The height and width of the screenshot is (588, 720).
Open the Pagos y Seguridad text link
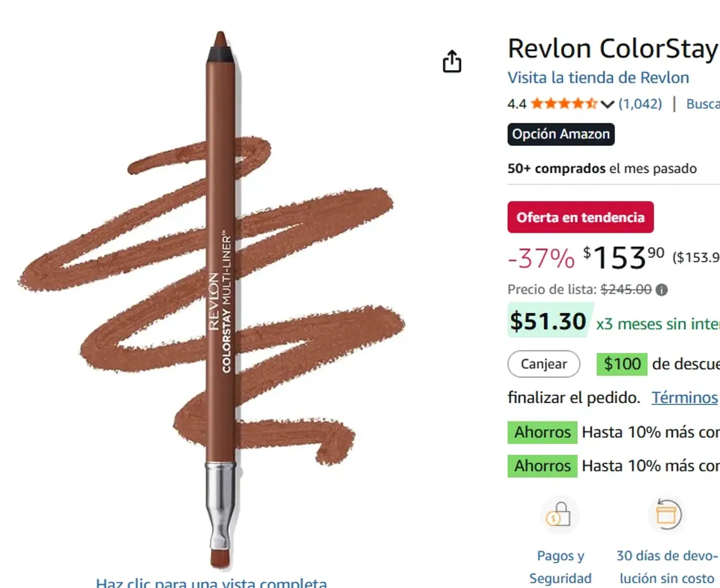(x=560, y=567)
